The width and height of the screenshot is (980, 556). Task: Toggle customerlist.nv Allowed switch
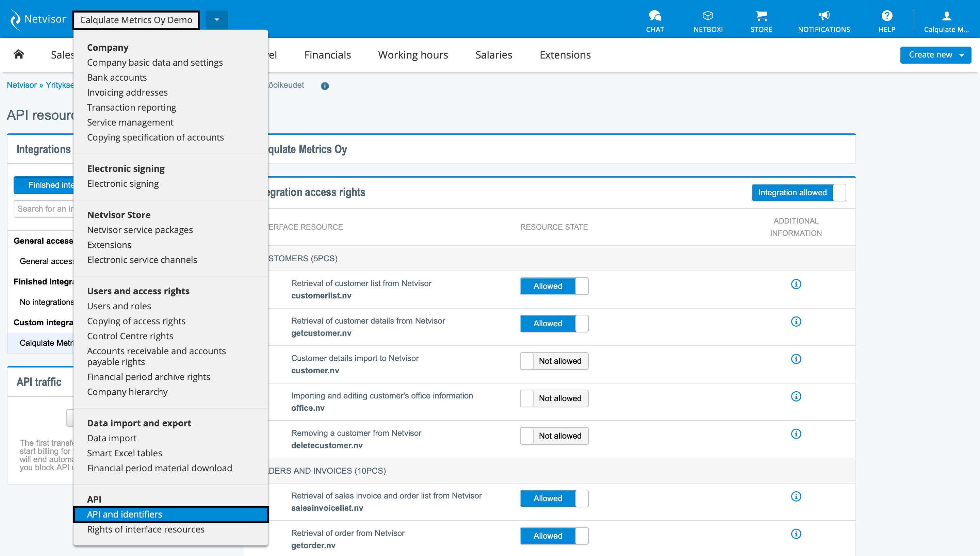coord(554,286)
